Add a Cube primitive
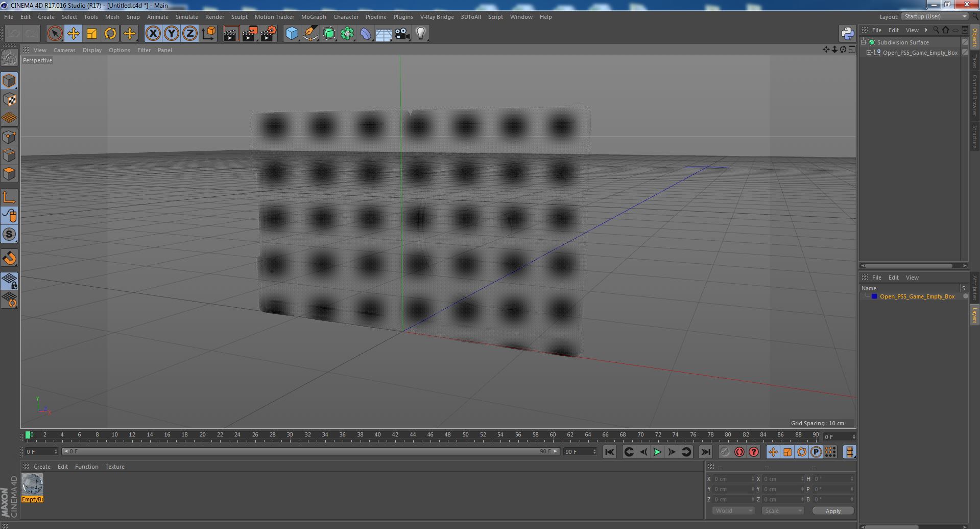 point(292,34)
